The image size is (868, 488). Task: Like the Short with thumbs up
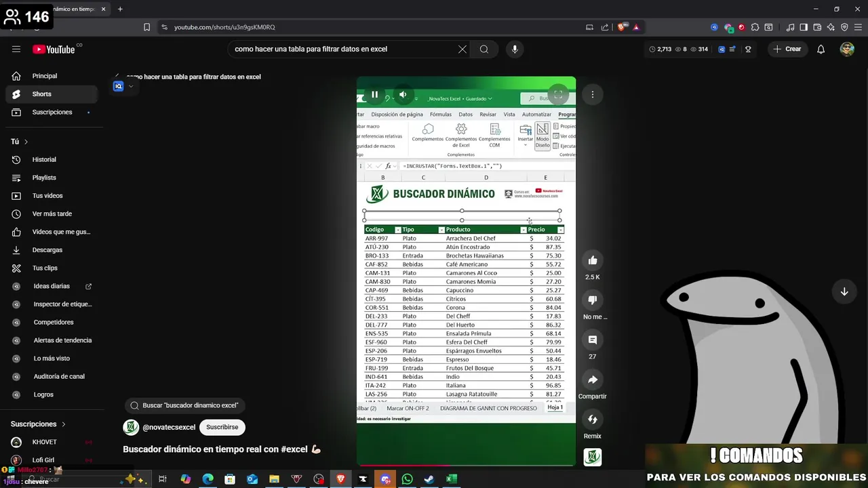click(593, 260)
